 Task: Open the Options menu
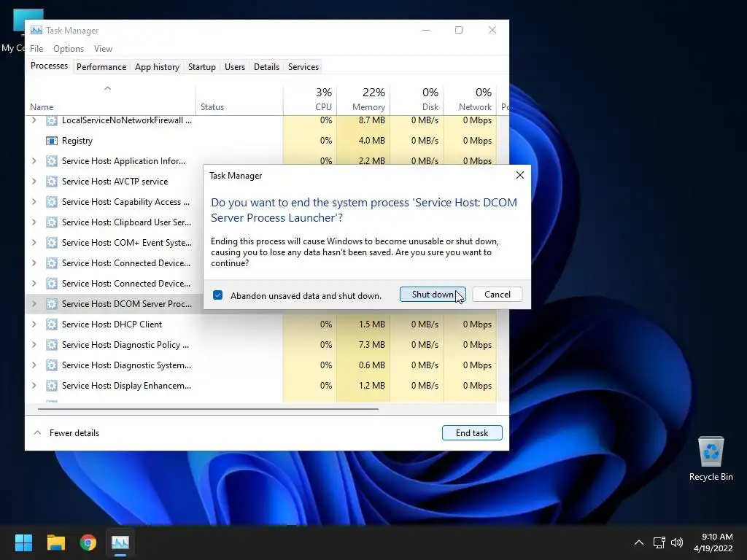(68, 49)
